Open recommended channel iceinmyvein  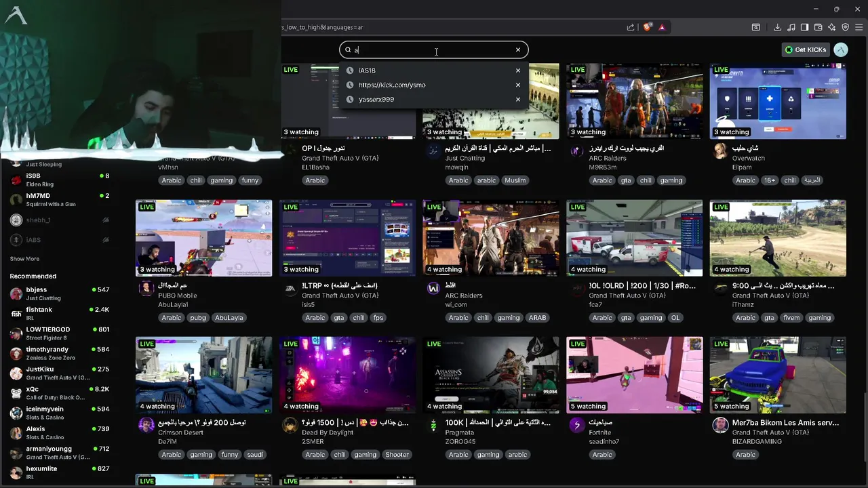60,413
